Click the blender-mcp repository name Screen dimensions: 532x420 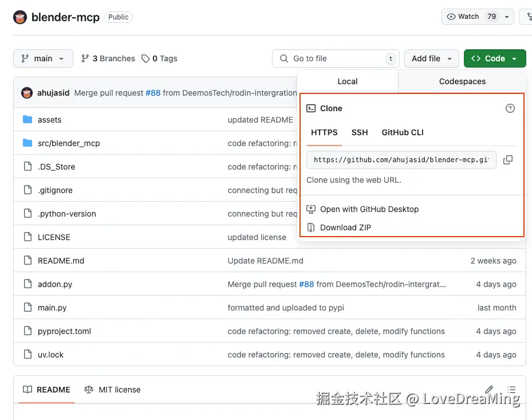pyautogui.click(x=65, y=17)
